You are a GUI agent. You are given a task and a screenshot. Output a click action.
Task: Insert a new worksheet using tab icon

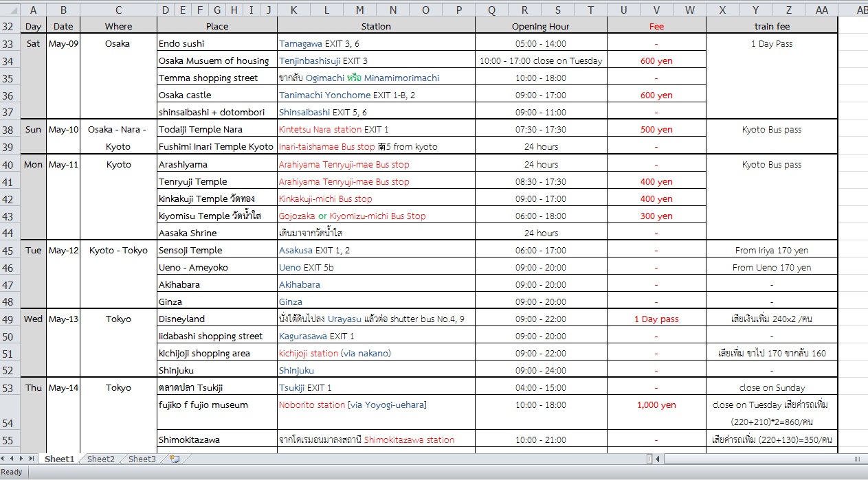(175, 459)
